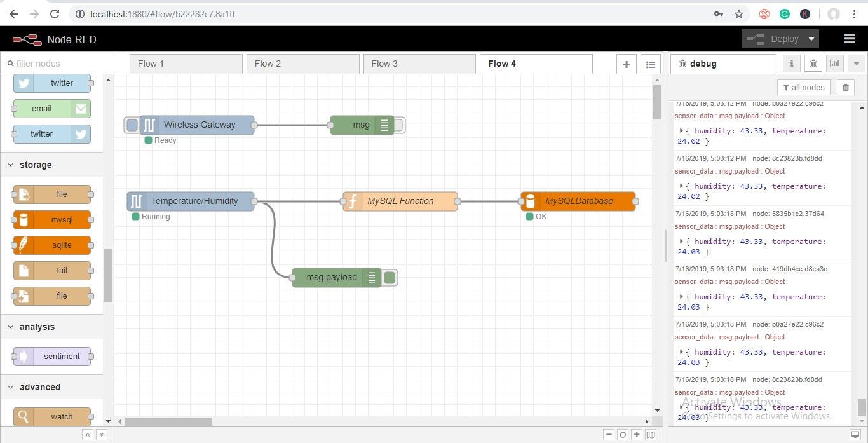Click the debug bug icon in sidebar
868x443 pixels.
point(813,63)
